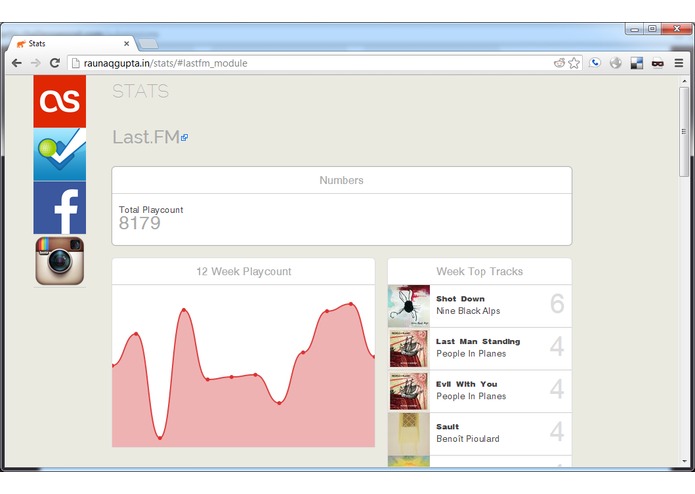Click the Benoît Pioulard artist name

pos(468,439)
